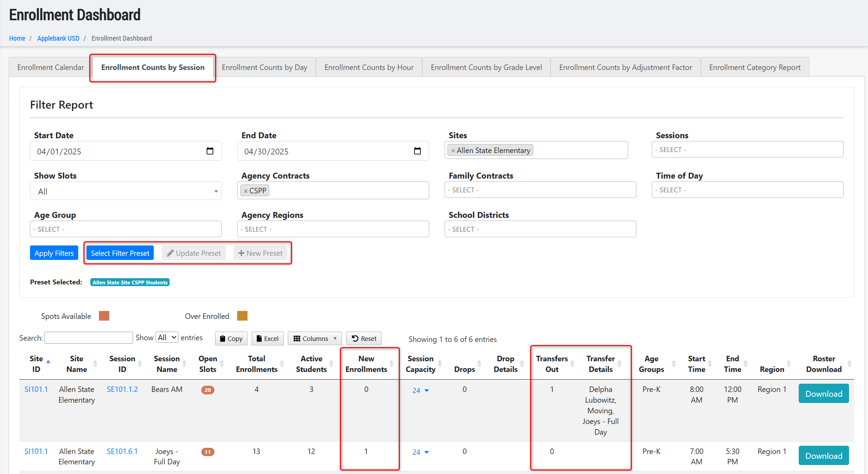This screenshot has height=474, width=868.
Task: Switch to Enrollment Counts by Day tab
Action: (264, 67)
